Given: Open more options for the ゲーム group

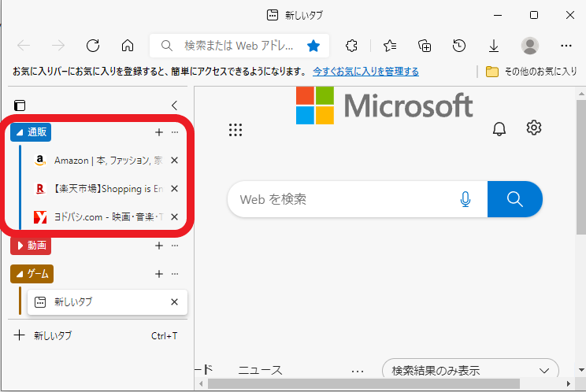Looking at the screenshot, I should tap(175, 274).
